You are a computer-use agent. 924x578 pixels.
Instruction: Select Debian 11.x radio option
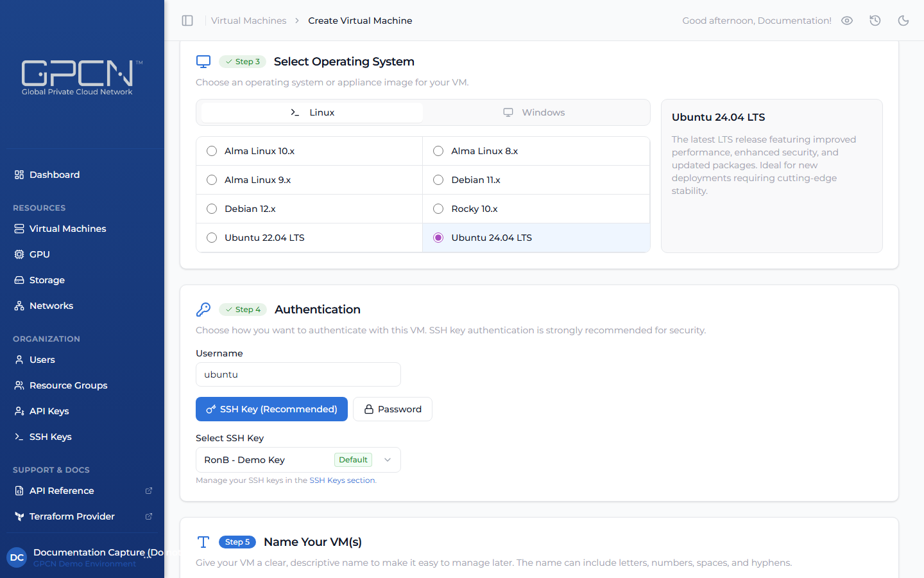438,180
